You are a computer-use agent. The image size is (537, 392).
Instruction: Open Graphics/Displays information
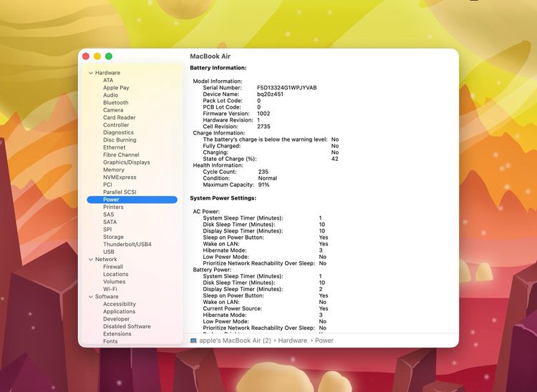tap(126, 162)
